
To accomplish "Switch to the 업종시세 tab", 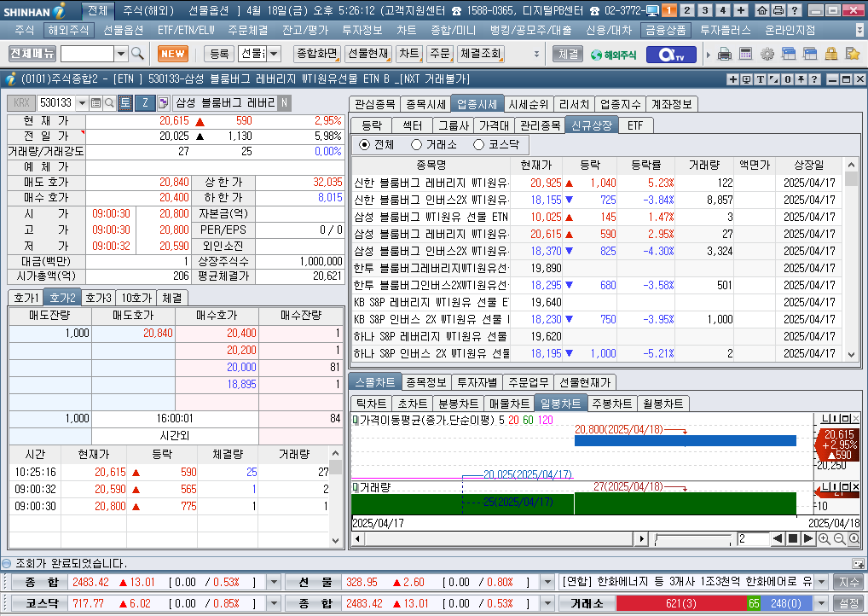I will click(x=477, y=104).
